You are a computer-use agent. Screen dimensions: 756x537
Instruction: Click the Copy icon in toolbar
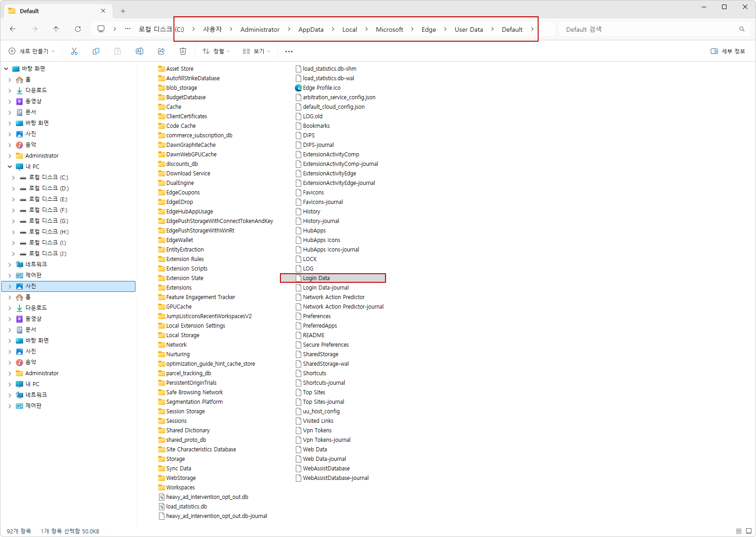click(x=96, y=51)
